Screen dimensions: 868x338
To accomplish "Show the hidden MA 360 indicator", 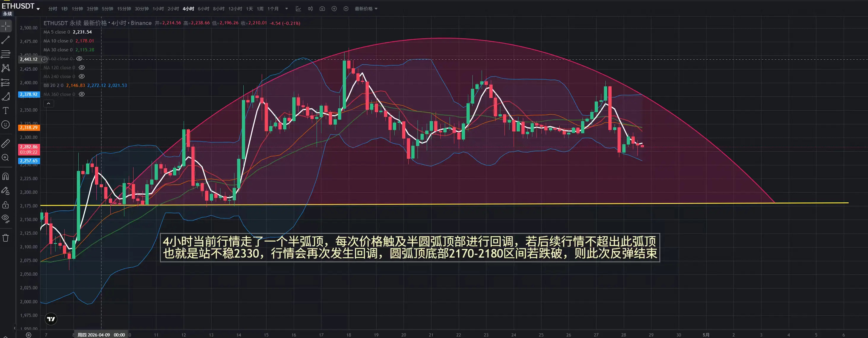I will (82, 94).
